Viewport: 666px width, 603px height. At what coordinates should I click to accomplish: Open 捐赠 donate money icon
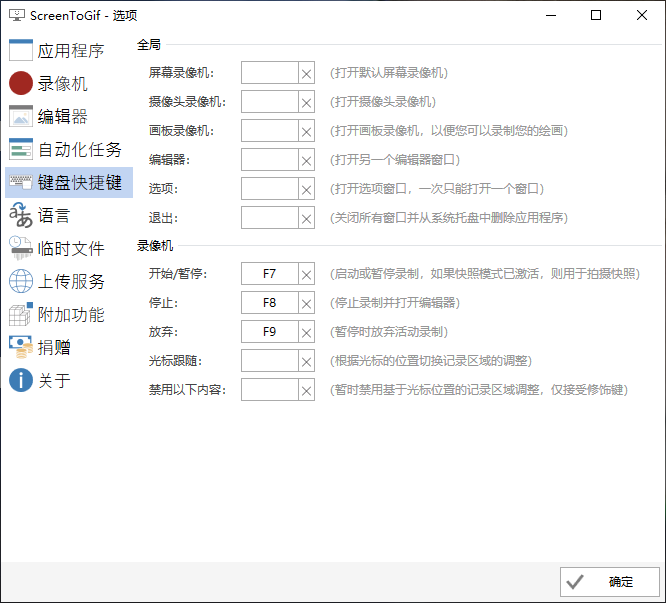coord(21,347)
